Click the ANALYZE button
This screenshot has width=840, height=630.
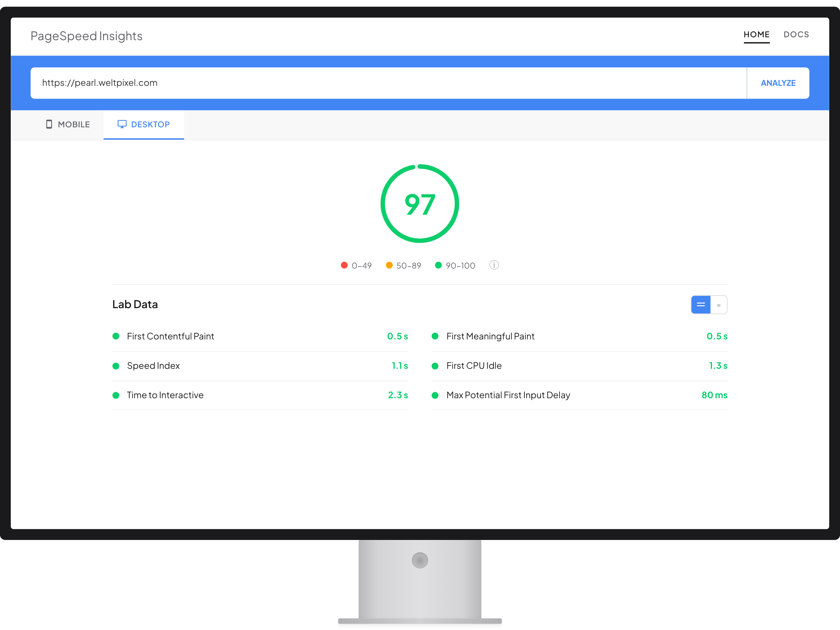[778, 83]
